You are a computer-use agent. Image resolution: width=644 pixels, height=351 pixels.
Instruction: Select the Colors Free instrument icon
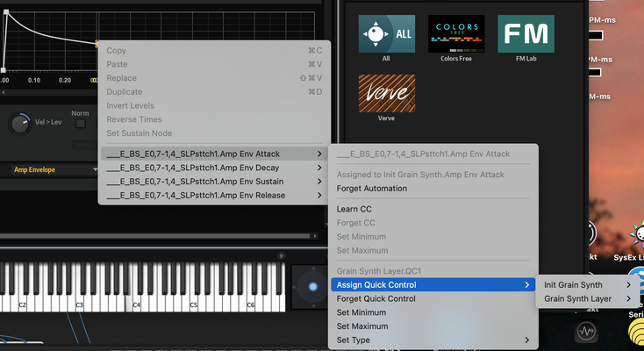(456, 33)
